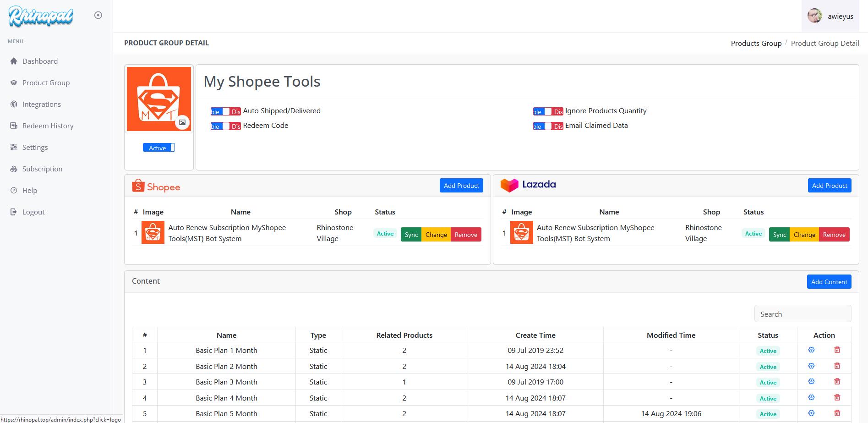Delete Basic Plan 4 Month row
868x423 pixels.
(x=837, y=397)
